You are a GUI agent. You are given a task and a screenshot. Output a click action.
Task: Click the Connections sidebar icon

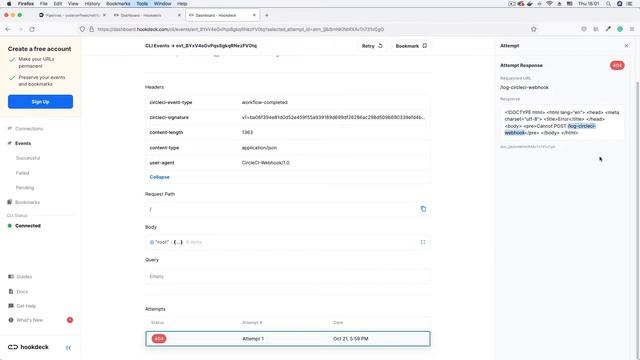10,129
